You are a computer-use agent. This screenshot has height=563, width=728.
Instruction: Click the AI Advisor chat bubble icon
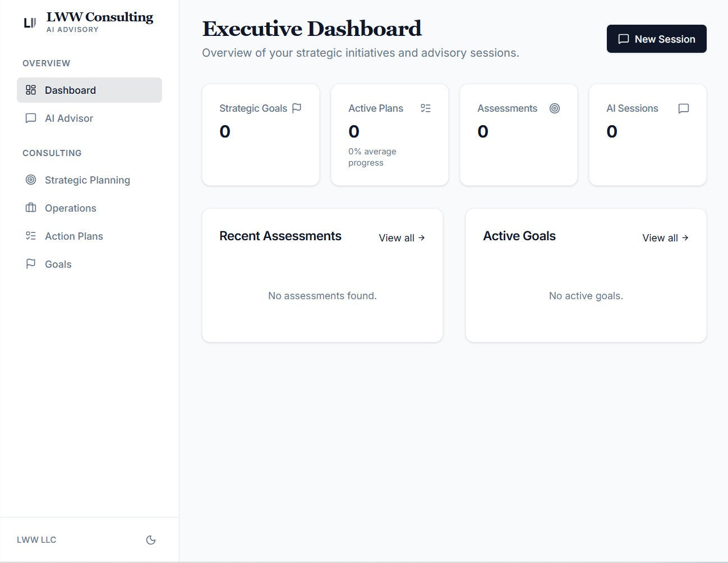[x=31, y=118]
